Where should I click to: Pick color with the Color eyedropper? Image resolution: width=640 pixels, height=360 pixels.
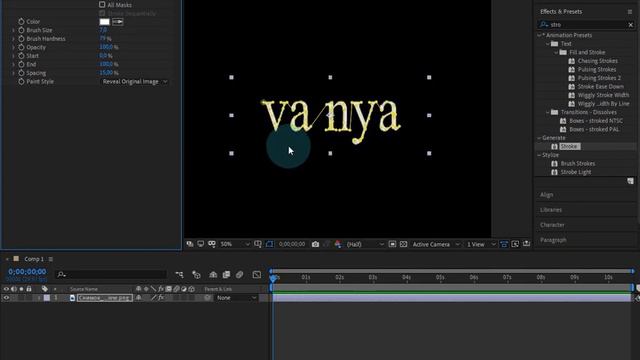point(118,22)
